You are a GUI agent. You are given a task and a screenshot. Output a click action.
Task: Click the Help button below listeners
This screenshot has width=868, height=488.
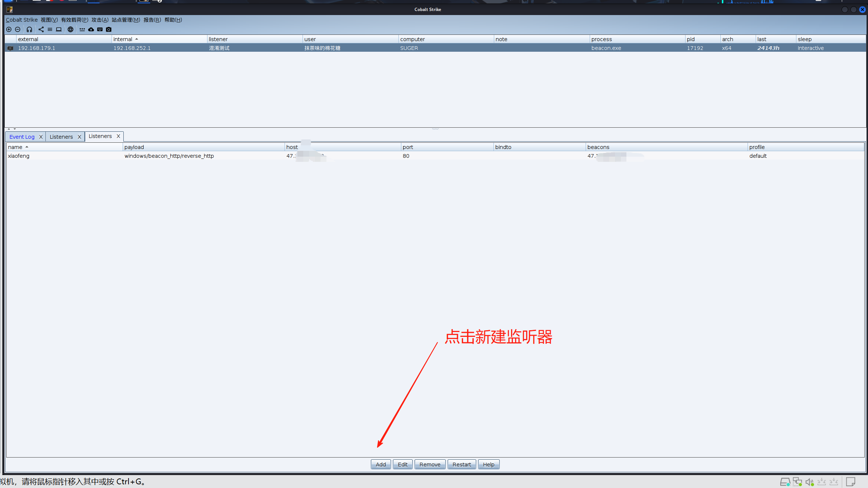[489, 465]
